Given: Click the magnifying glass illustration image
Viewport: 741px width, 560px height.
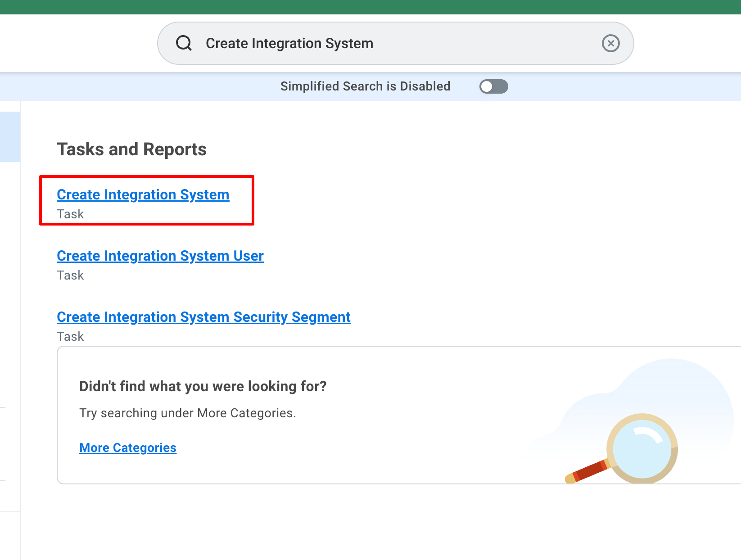Looking at the screenshot, I should coord(630,446).
